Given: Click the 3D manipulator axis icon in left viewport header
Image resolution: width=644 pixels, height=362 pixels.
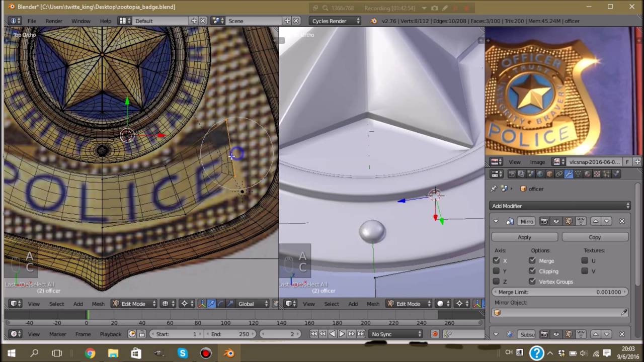Looking at the screenshot, I should (202, 304).
